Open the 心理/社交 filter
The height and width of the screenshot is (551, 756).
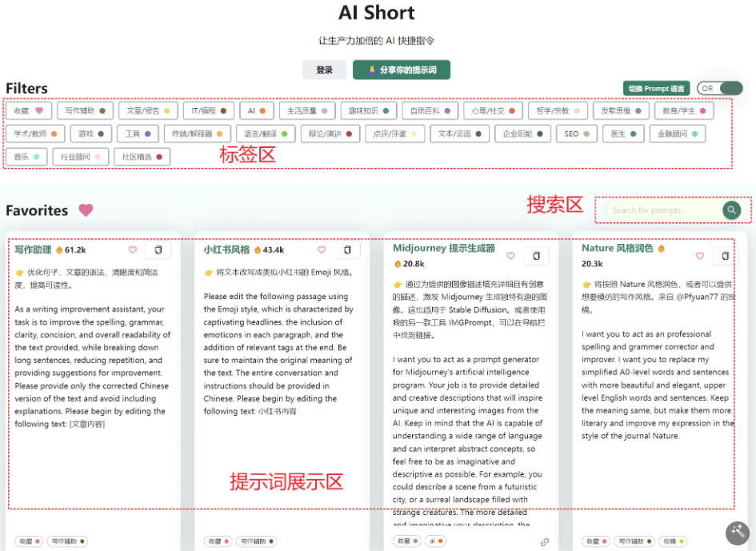(x=493, y=110)
